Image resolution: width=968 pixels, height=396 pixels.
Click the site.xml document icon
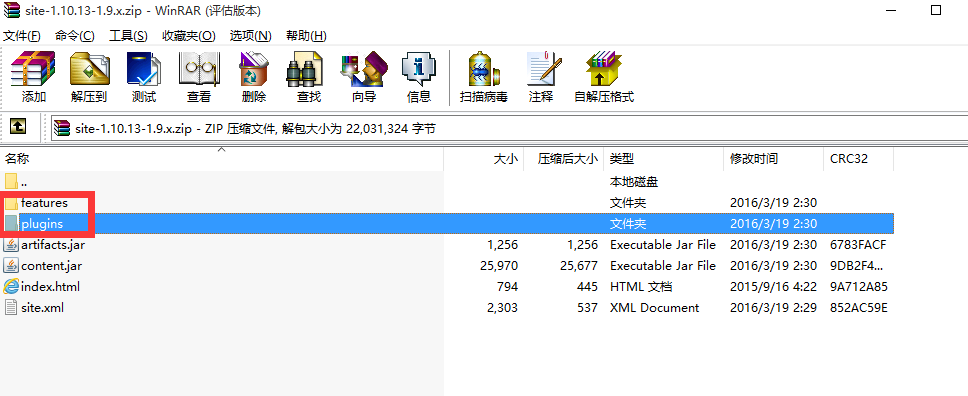11,308
